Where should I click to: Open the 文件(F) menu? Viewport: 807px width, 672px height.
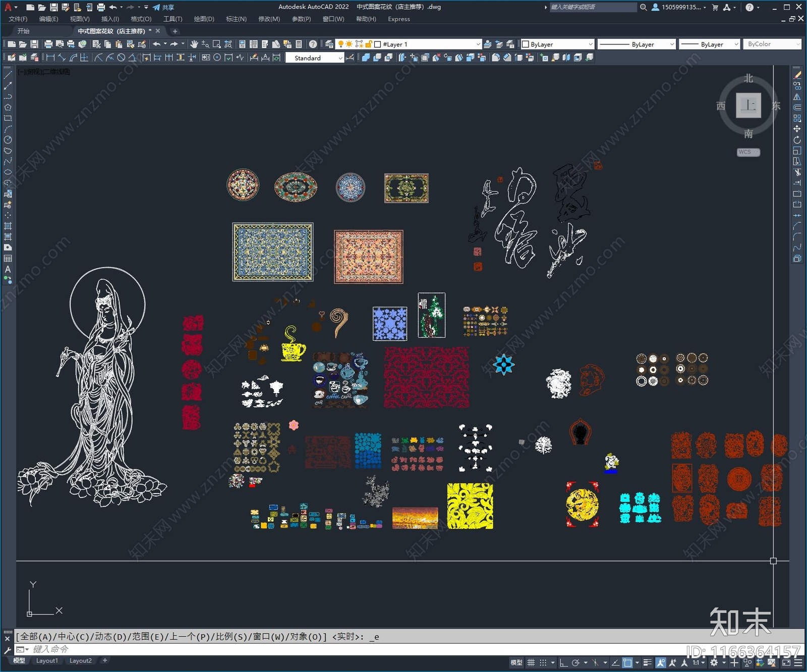click(18, 19)
